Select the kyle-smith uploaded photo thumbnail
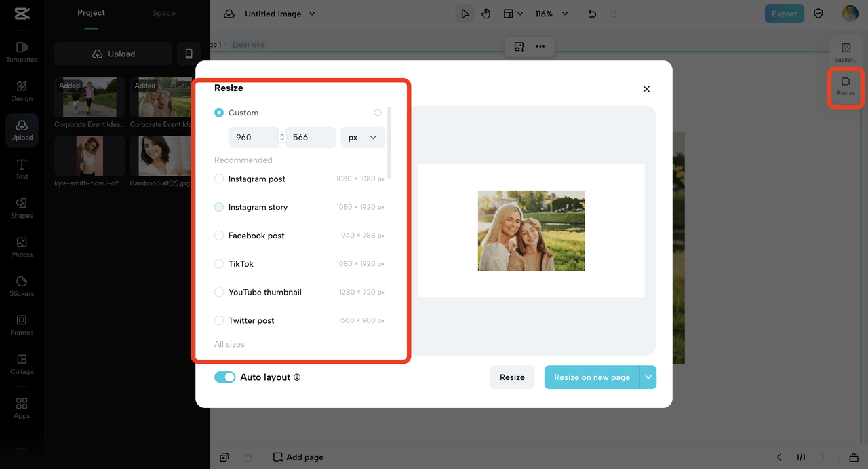This screenshot has width=868, height=469. pos(90,156)
